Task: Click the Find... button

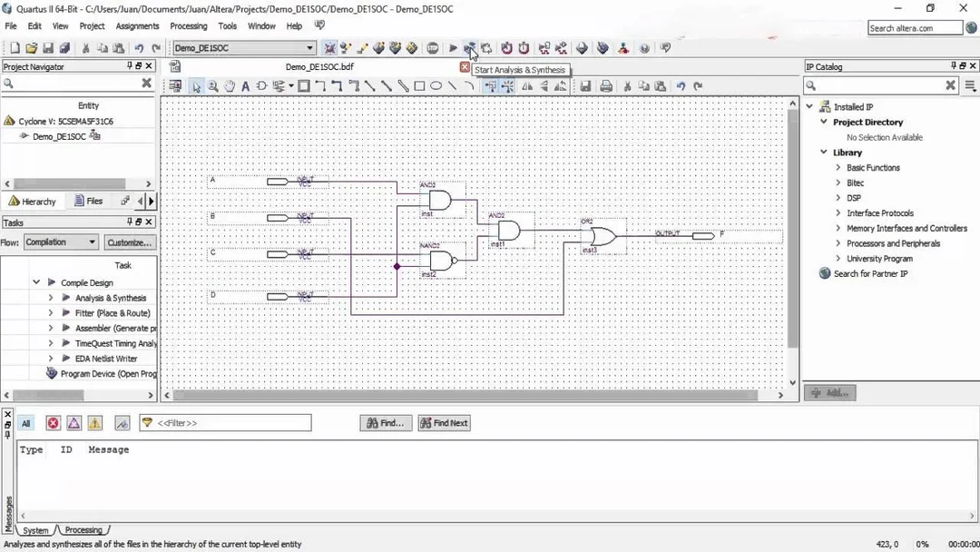Action: click(386, 423)
